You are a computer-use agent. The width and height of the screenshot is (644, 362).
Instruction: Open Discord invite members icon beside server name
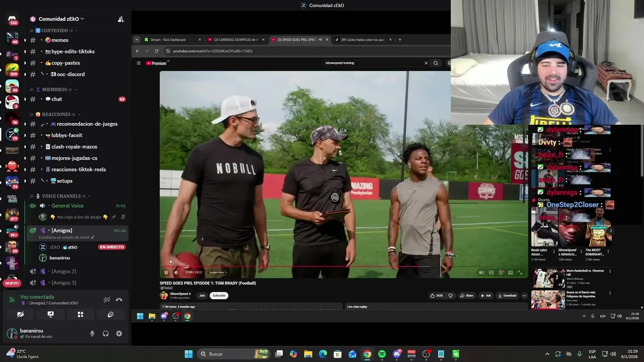[x=121, y=19]
